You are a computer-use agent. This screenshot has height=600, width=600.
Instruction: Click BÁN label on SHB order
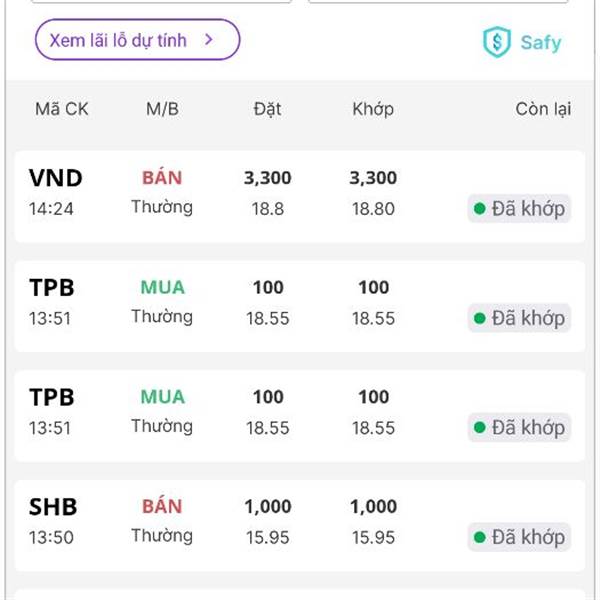162,506
